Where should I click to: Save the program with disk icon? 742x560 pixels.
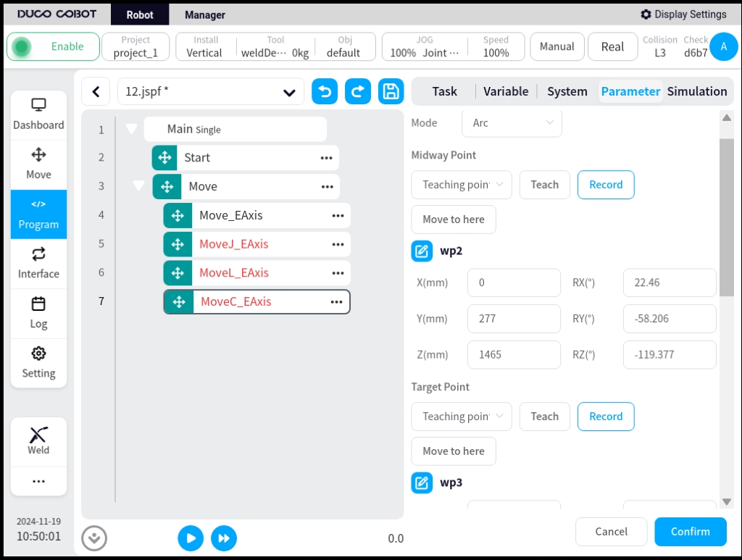pyautogui.click(x=391, y=91)
